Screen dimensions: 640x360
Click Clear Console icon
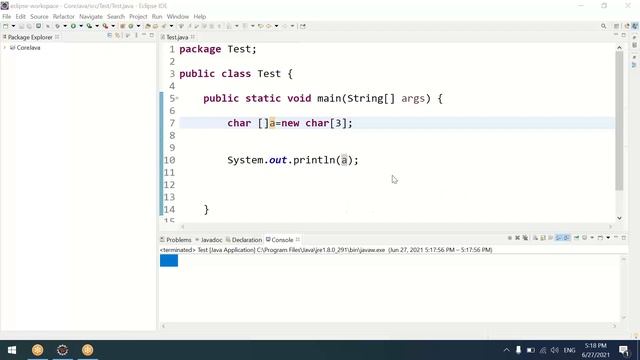point(535,238)
